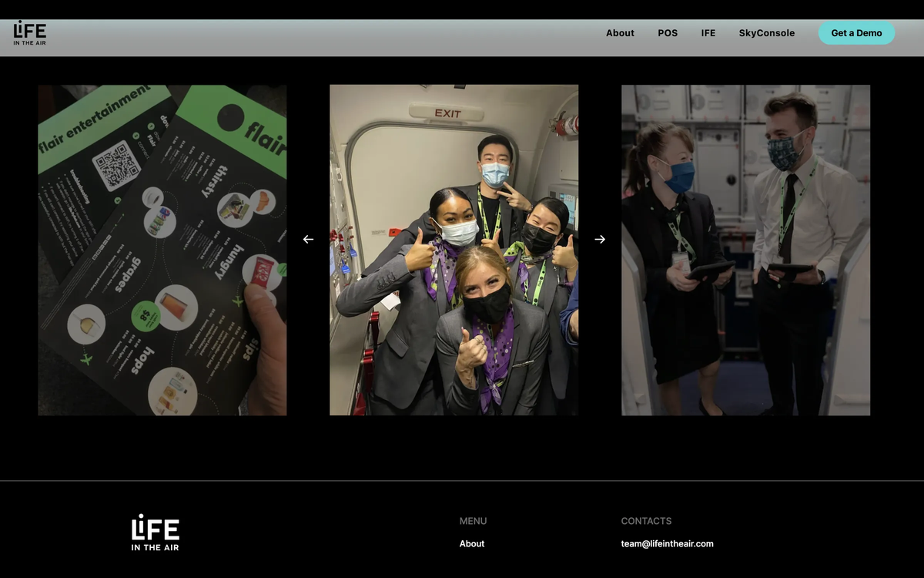Click the MENU heading in the footer
The width and height of the screenshot is (924, 578).
click(x=473, y=521)
